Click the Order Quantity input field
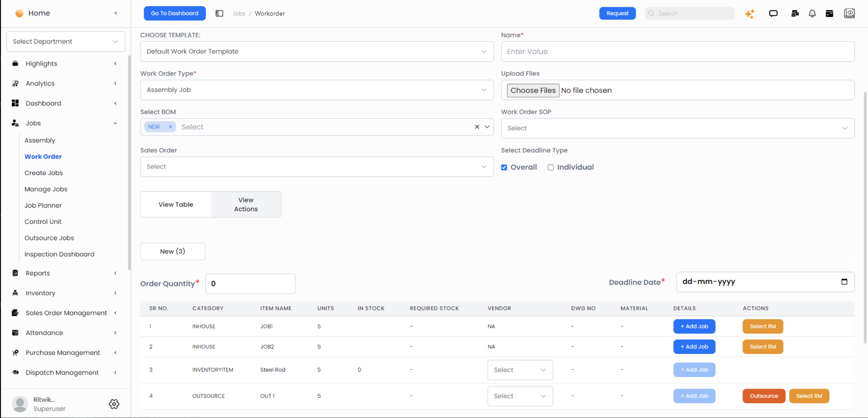868x418 pixels. pos(250,283)
